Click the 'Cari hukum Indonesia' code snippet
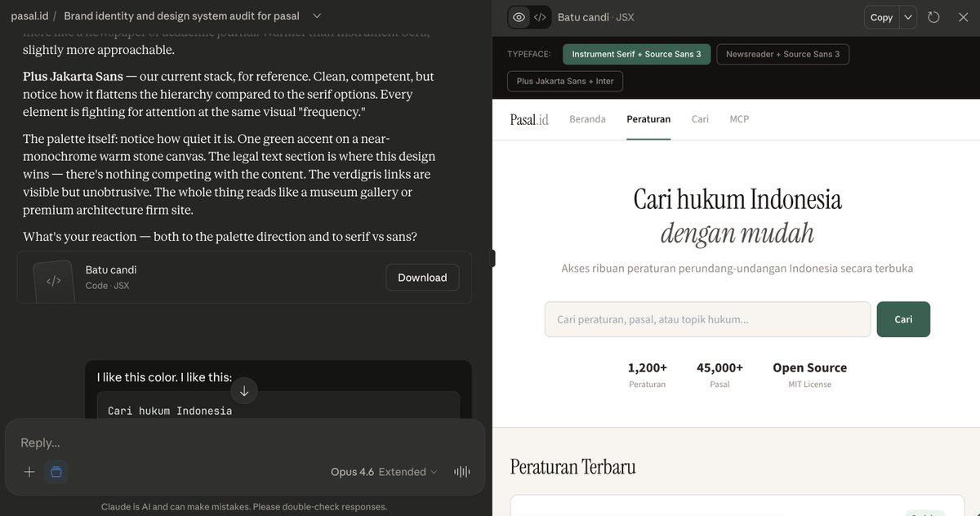This screenshot has width=980, height=516. click(170, 411)
